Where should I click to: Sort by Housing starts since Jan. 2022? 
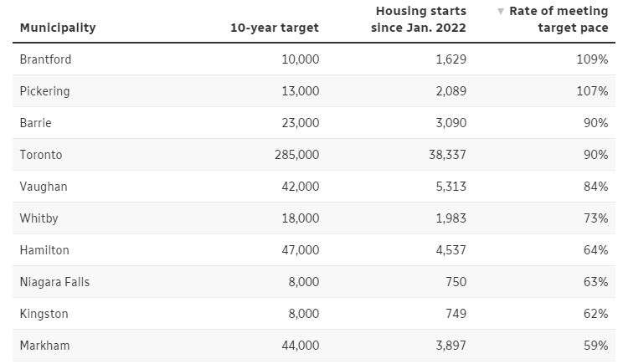pos(419,19)
